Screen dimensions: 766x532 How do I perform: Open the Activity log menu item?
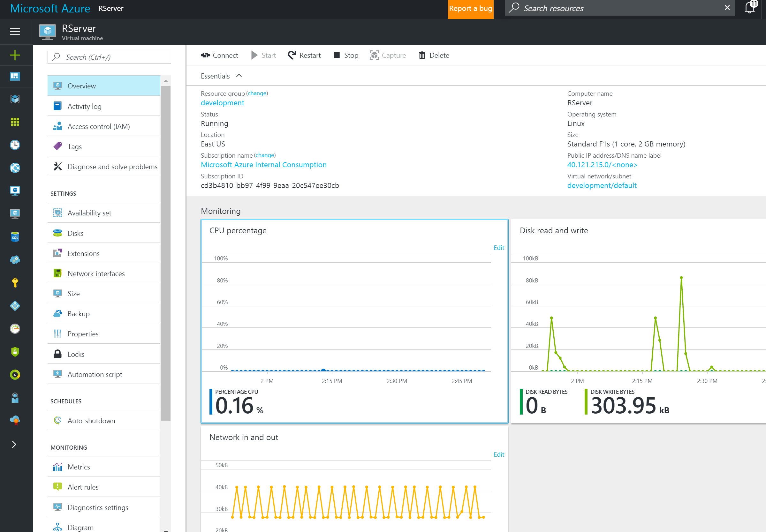(84, 106)
